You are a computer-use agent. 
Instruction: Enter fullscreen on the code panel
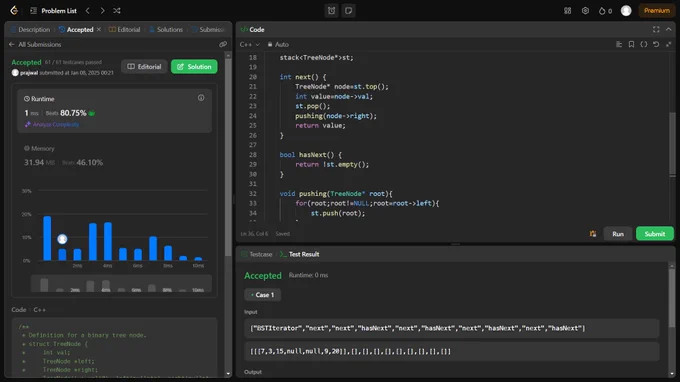click(656, 29)
